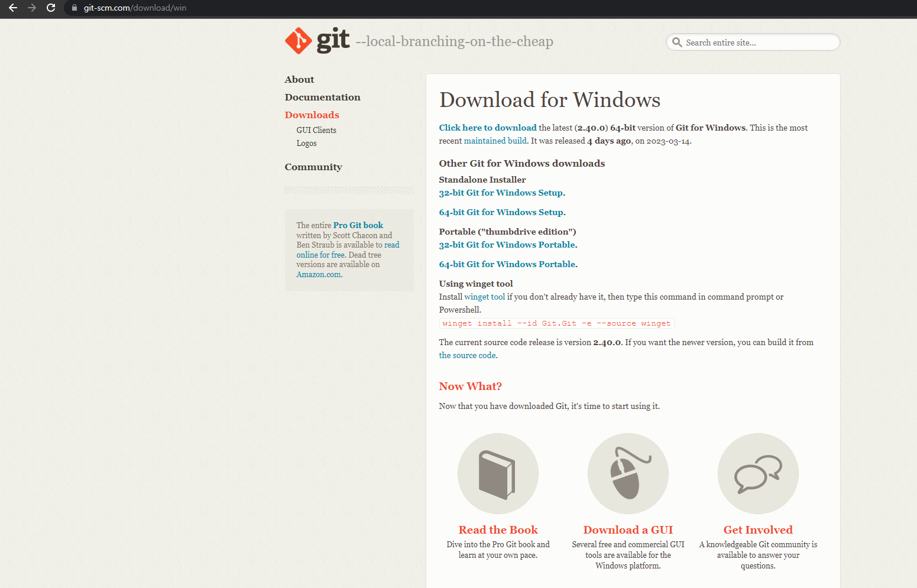Click the Portable ("thumbdrive edition") label
The width and height of the screenshot is (917, 588).
point(507,232)
